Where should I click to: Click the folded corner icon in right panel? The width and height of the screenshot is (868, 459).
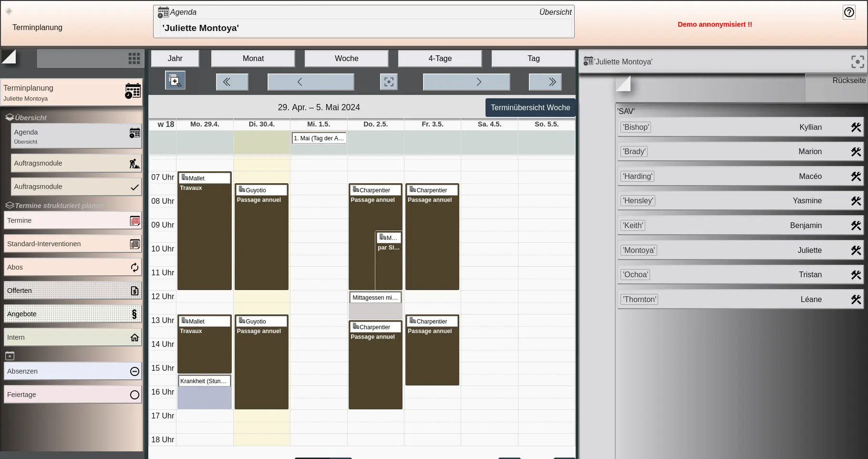pyautogui.click(x=623, y=83)
